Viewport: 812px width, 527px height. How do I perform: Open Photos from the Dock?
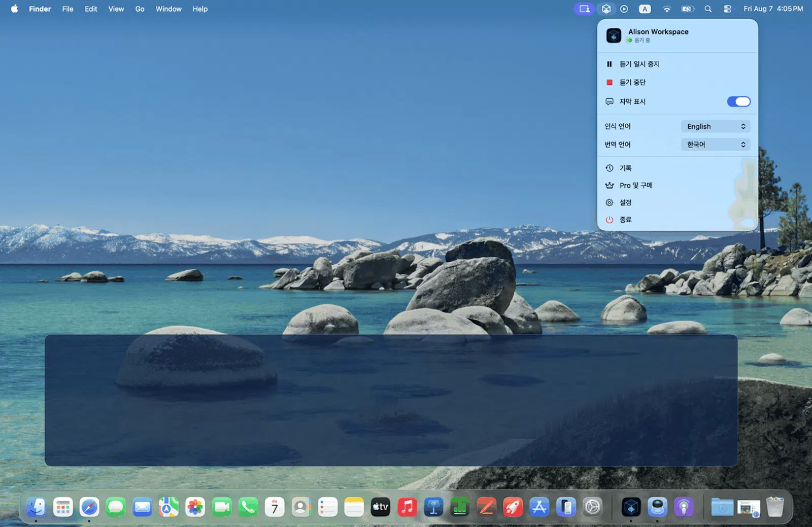coord(195,507)
